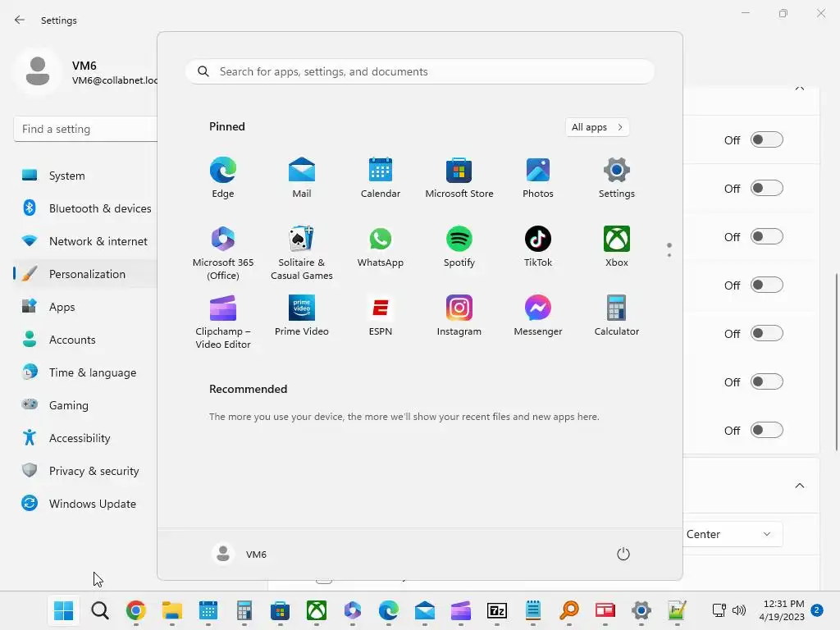Click the Settings back arrow
840x630 pixels.
[x=20, y=20]
